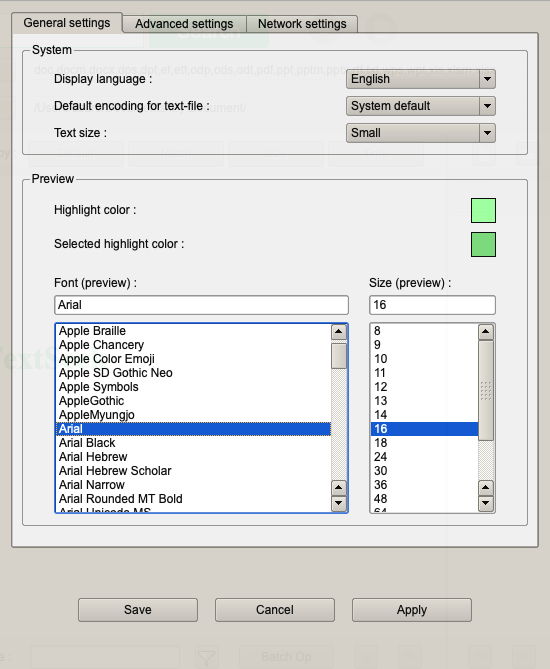Switch to the Advanced settings tab
Viewport: 550px width, 669px height.
click(x=184, y=24)
